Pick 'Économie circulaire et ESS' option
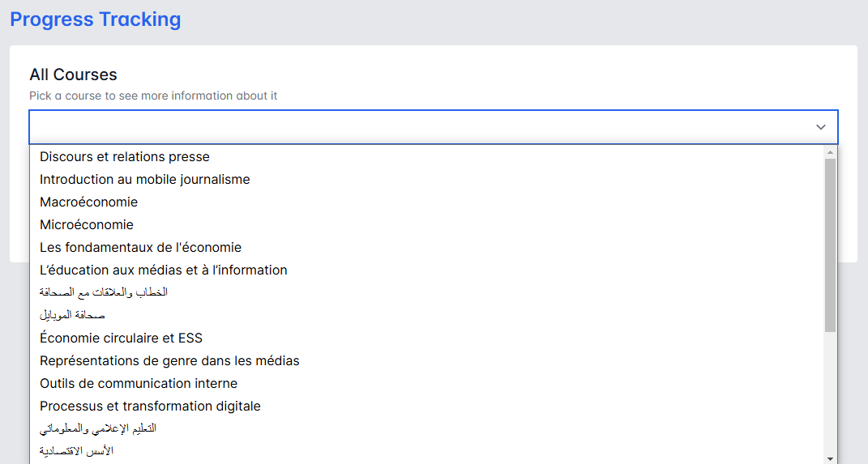This screenshot has height=464, width=868. click(122, 338)
